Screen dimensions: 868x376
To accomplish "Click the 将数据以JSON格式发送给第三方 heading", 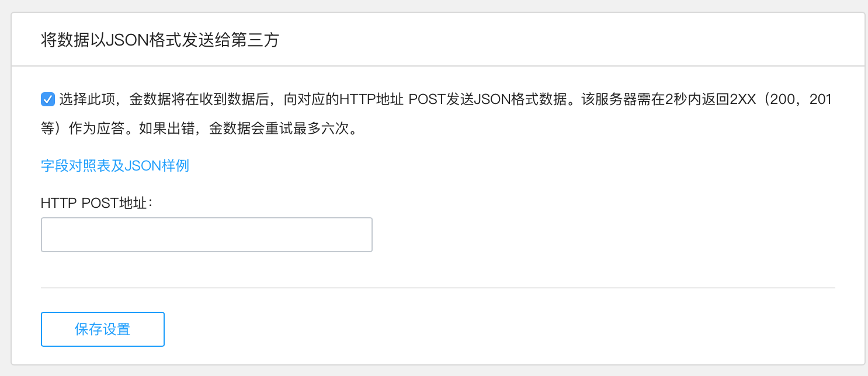I will point(159,40).
